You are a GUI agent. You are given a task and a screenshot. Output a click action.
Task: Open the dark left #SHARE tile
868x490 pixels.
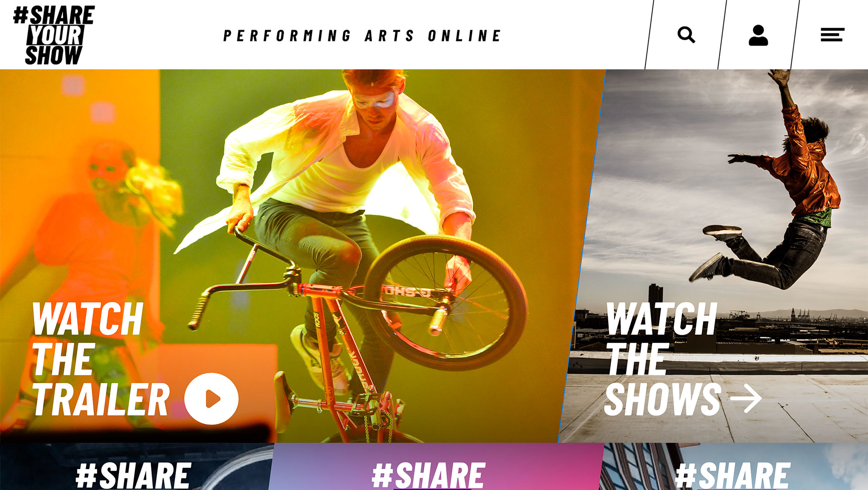pos(136,466)
